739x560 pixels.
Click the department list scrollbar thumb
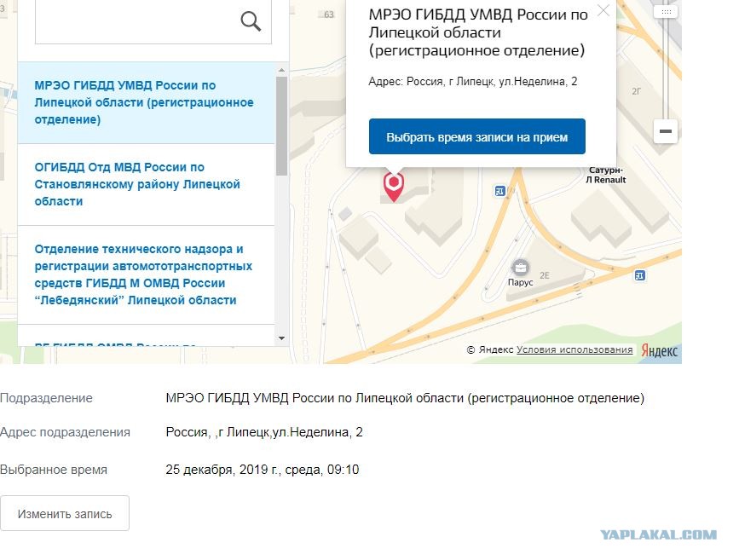click(x=282, y=126)
